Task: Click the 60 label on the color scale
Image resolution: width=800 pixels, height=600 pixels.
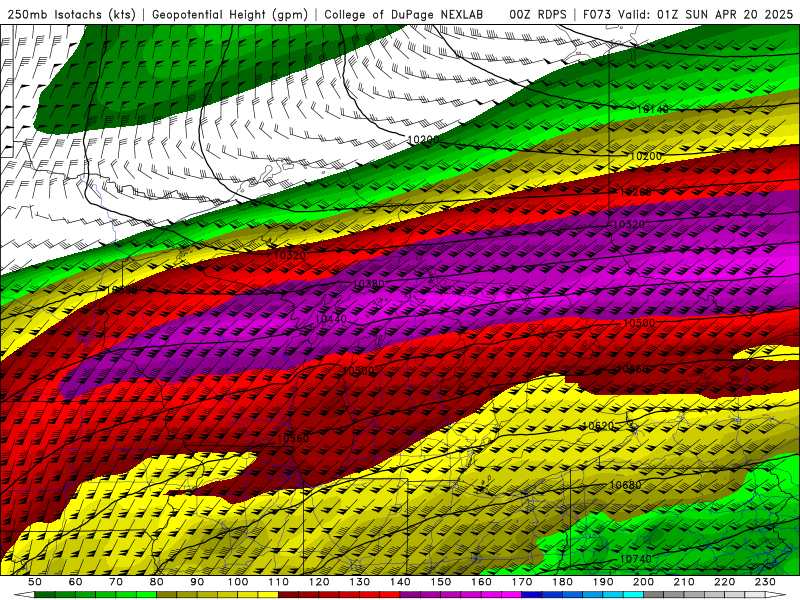Action: pos(76,582)
